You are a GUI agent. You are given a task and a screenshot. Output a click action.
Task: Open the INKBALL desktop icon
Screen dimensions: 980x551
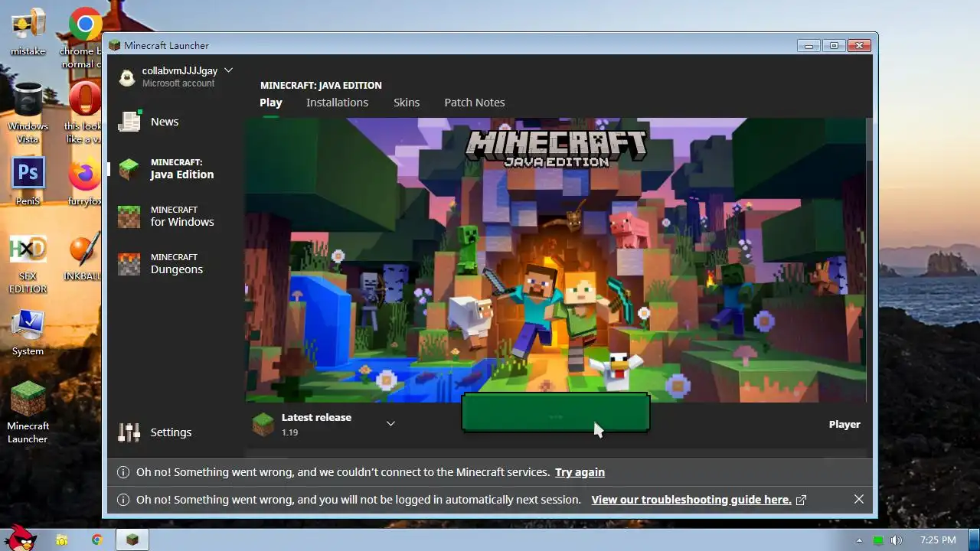(x=83, y=258)
